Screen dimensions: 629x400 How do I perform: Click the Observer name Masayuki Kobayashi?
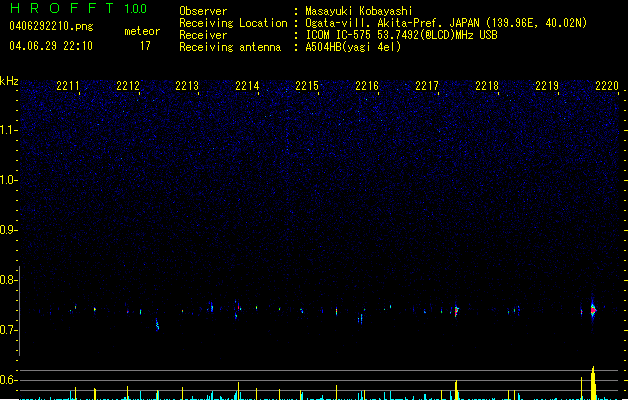(x=359, y=11)
